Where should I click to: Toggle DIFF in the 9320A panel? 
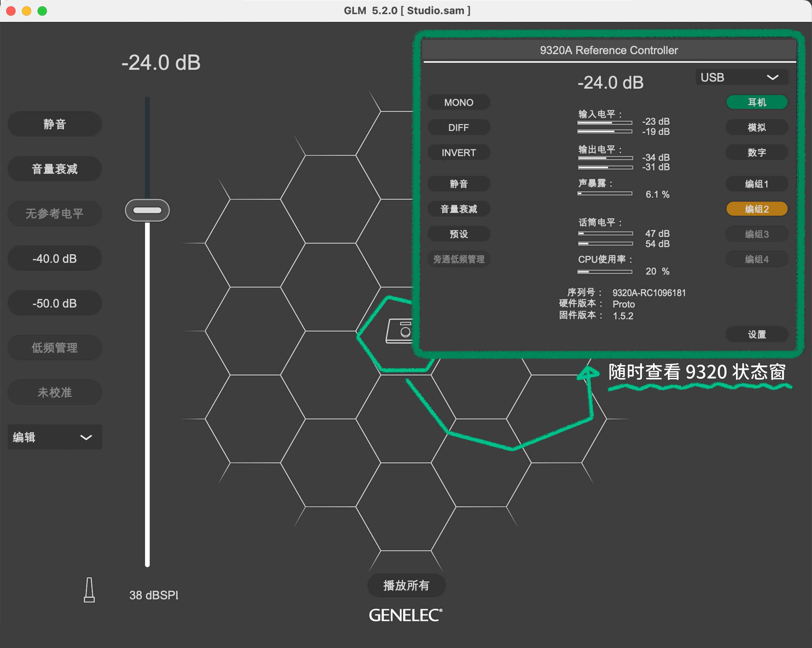(x=459, y=127)
